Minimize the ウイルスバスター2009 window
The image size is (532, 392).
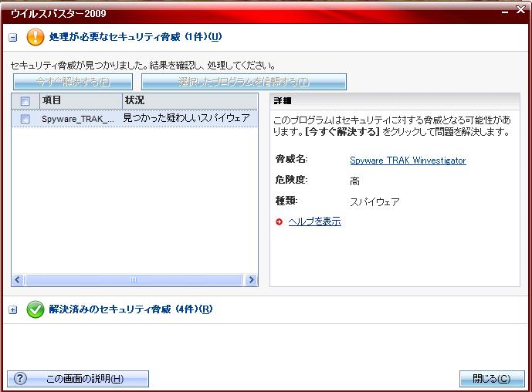505,12
